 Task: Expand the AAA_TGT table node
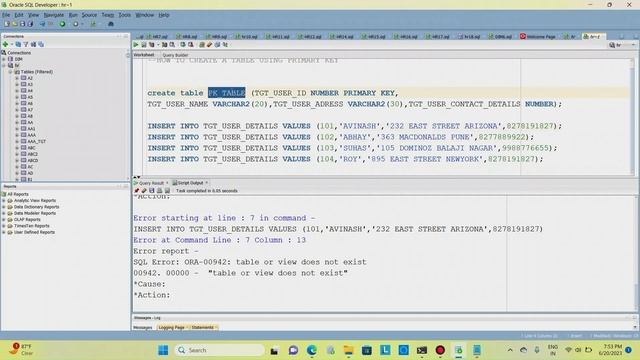[x=17, y=141]
